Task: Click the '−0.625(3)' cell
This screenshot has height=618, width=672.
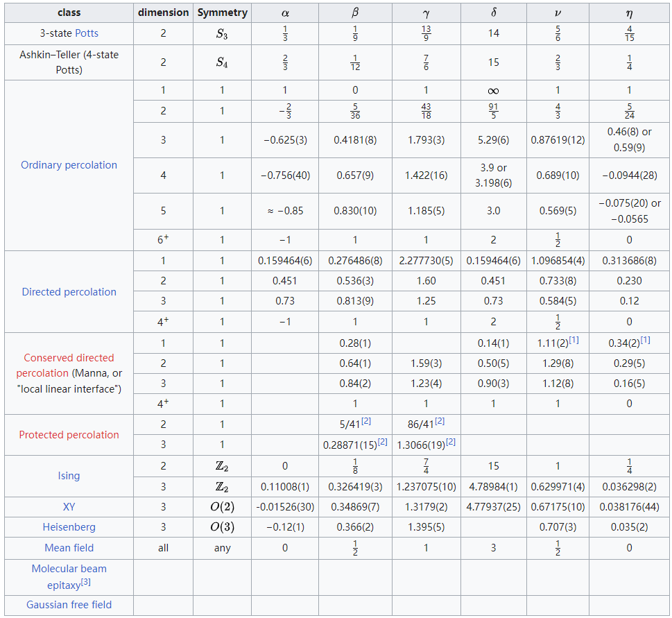Action: coord(285,140)
